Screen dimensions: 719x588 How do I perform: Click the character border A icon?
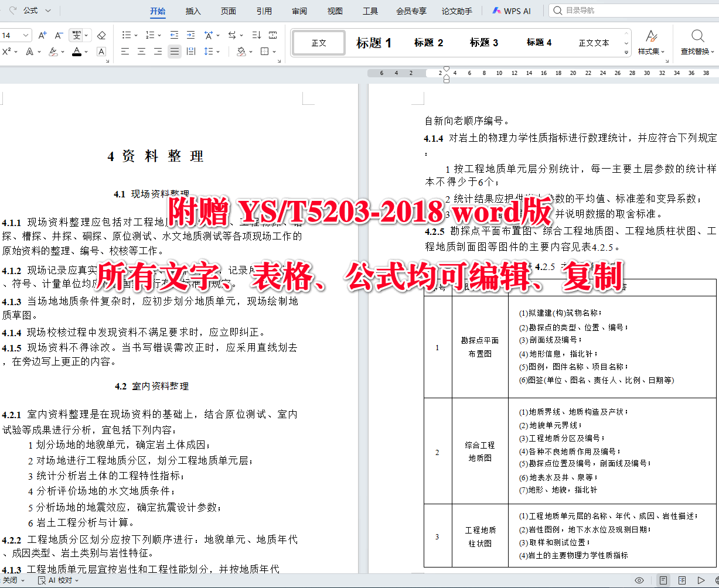(101, 52)
